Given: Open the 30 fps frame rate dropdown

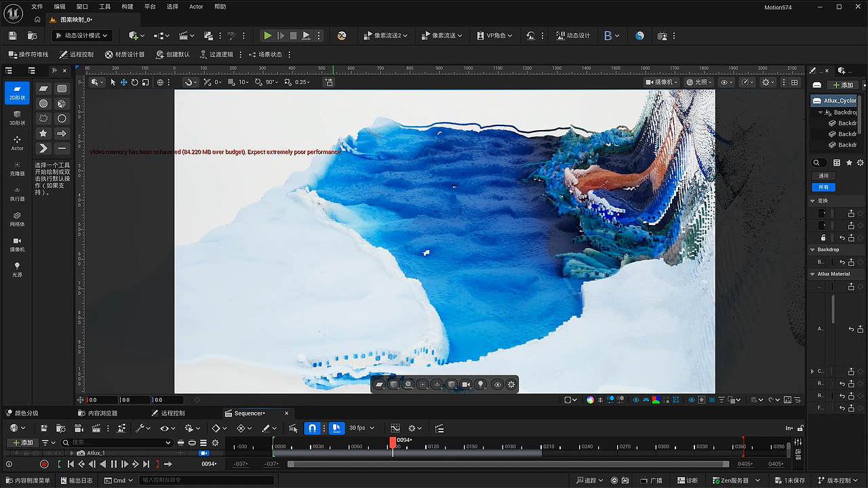Looking at the screenshot, I should pyautogui.click(x=361, y=428).
